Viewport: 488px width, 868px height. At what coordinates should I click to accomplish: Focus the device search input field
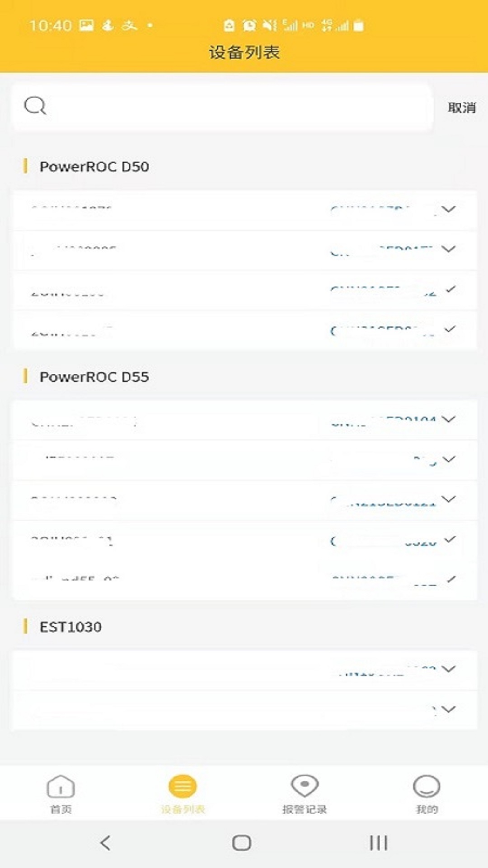[222, 107]
